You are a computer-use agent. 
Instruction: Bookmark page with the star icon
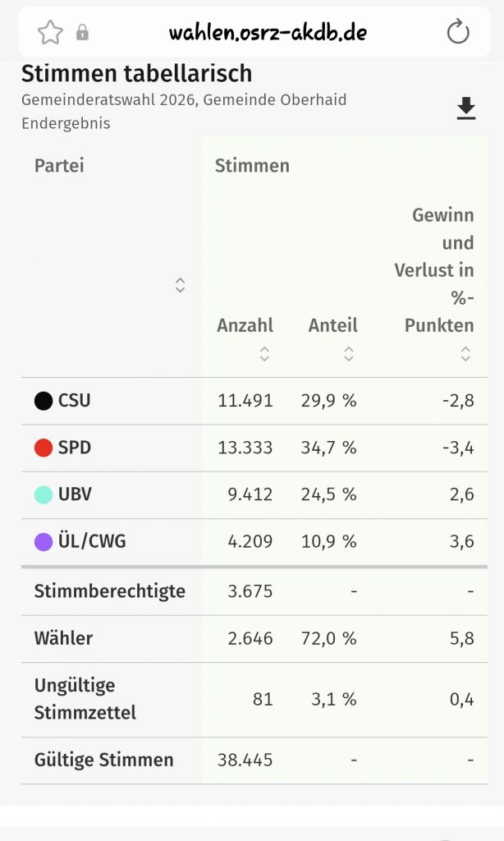coord(50,33)
